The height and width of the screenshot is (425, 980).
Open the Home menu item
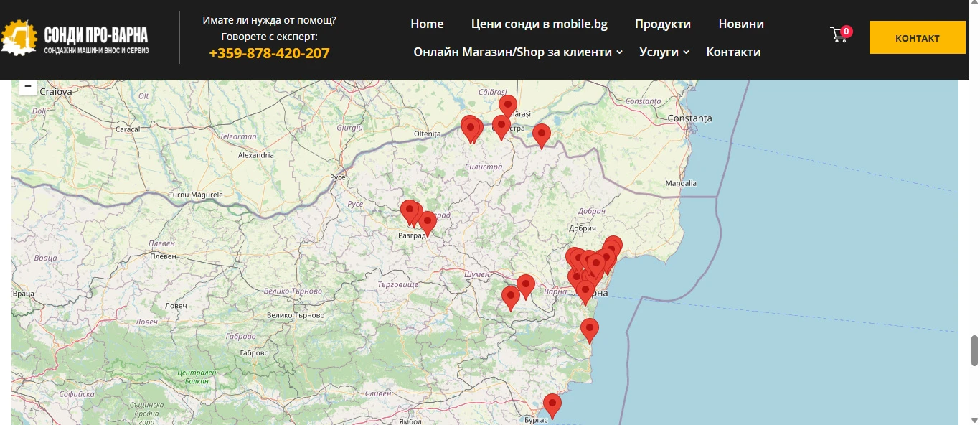(427, 24)
